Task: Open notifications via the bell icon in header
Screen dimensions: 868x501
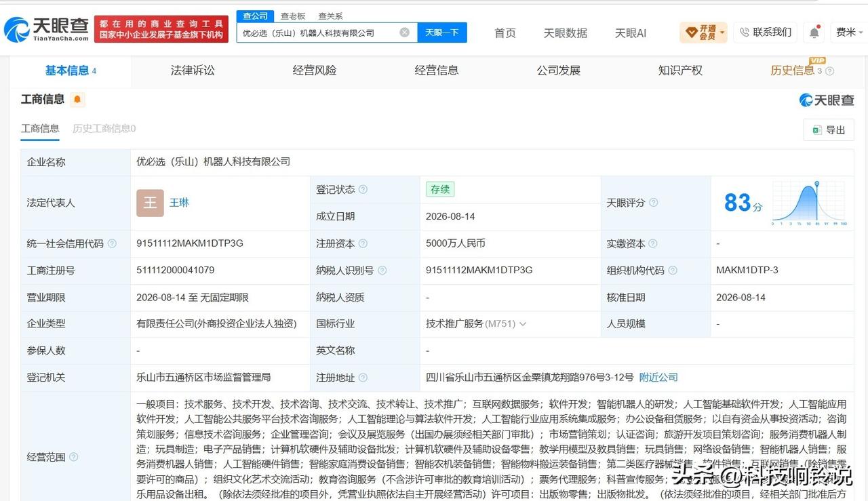Action: (x=814, y=32)
